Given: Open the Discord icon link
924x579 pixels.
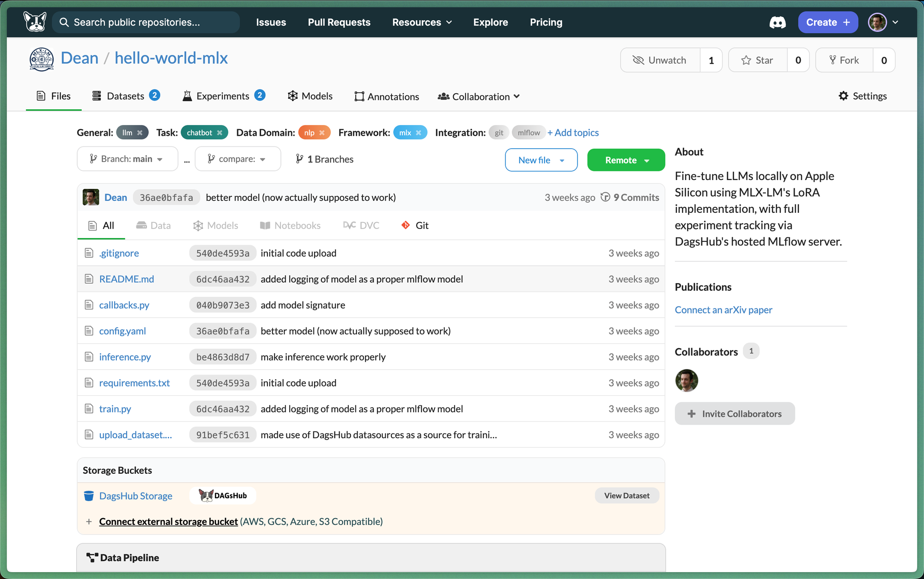Looking at the screenshot, I should pyautogui.click(x=777, y=22).
